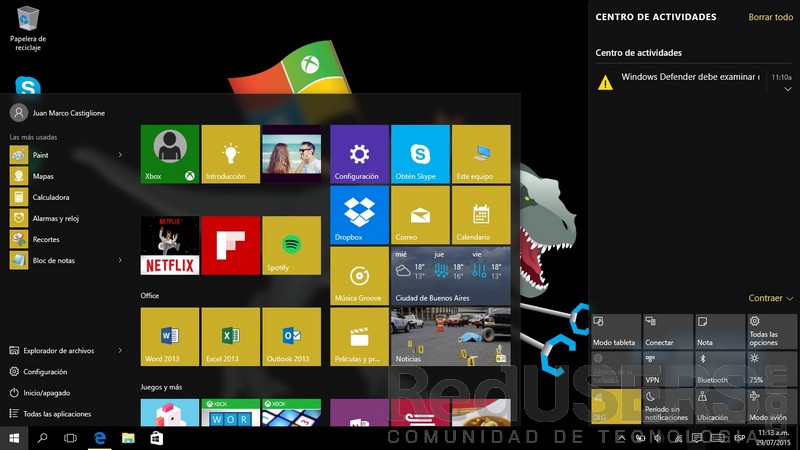Expand Bloc de notas jump list arrow
The image size is (800, 450).
click(x=120, y=260)
